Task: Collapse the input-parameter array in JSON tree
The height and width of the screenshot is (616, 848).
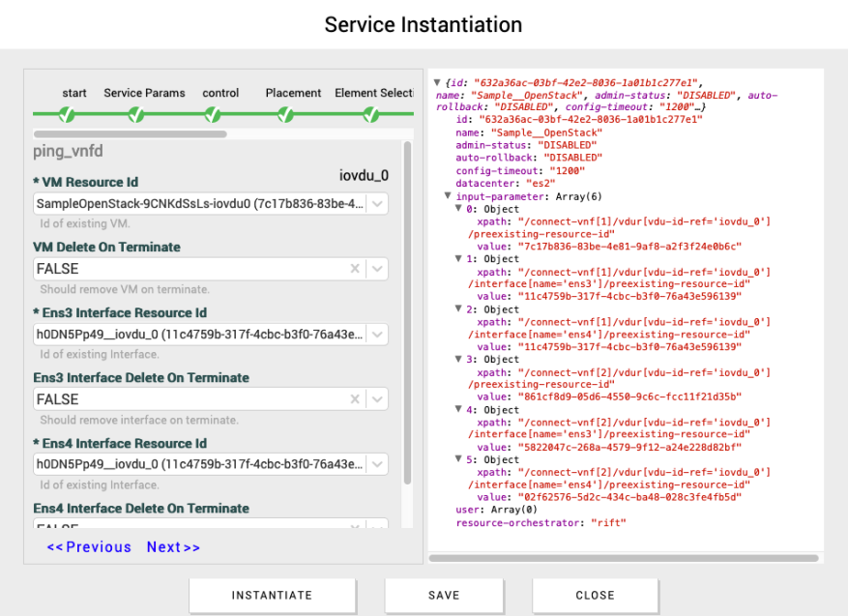Action: point(448,196)
